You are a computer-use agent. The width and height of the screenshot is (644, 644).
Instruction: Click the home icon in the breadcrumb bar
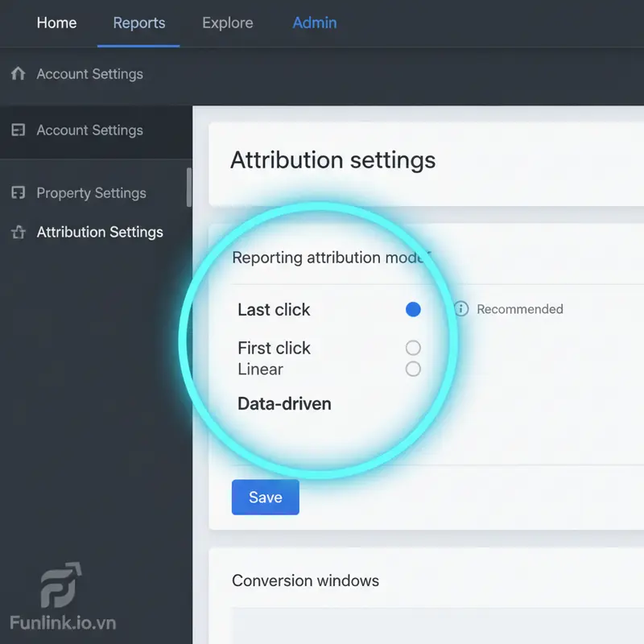coord(19,73)
